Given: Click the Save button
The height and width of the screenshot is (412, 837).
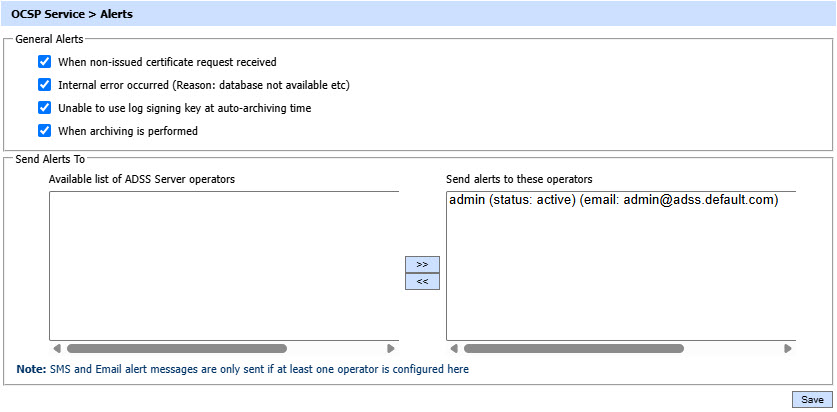Looking at the screenshot, I should (812, 399).
